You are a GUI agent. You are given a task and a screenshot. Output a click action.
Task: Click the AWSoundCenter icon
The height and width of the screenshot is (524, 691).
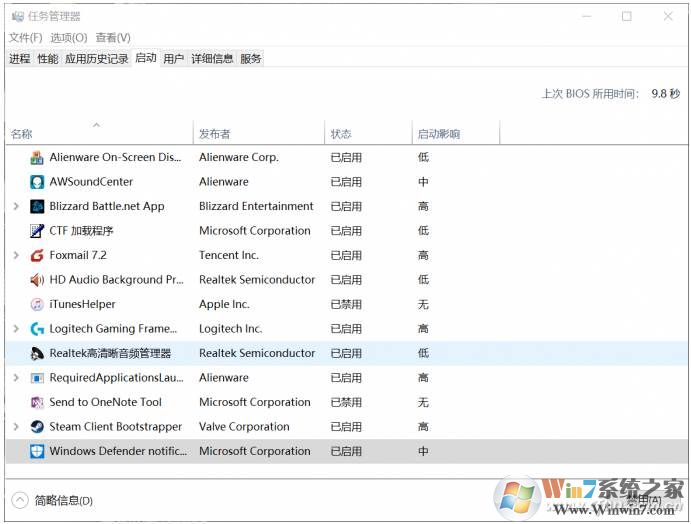(37, 182)
